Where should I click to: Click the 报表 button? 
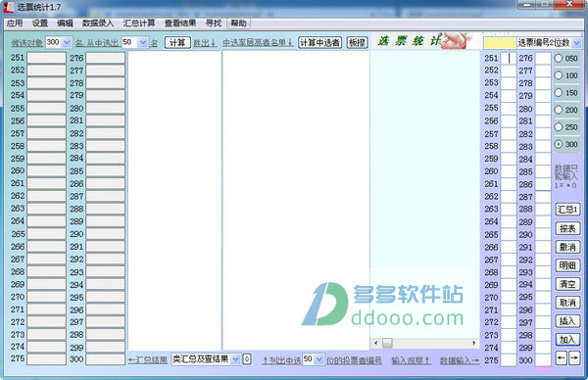[x=567, y=228]
